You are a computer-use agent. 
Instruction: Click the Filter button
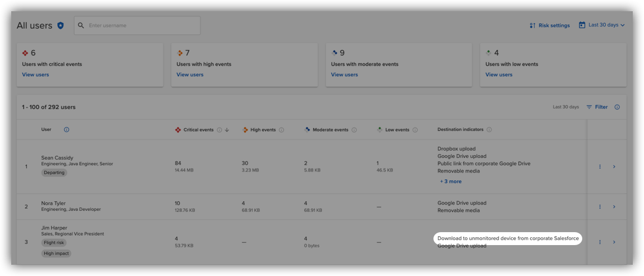pos(597,107)
